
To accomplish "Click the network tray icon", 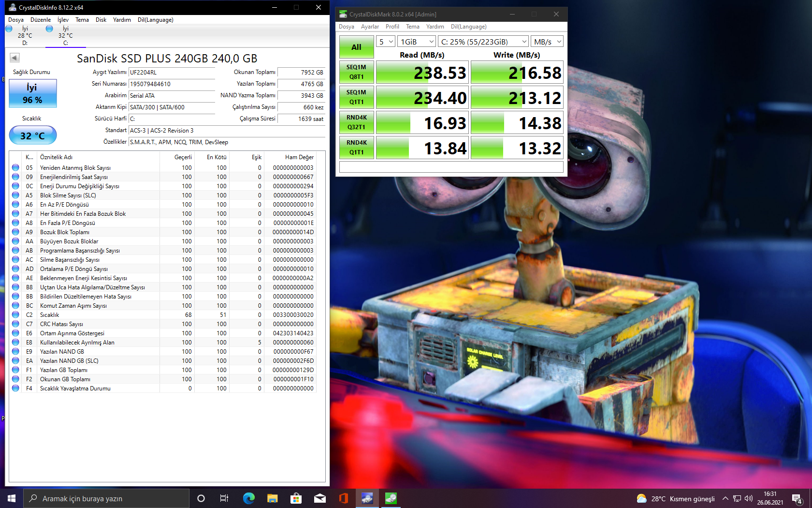I will click(x=737, y=498).
